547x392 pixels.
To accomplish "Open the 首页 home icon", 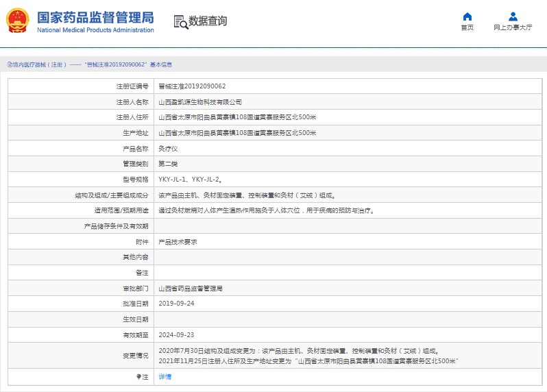I will [467, 16].
